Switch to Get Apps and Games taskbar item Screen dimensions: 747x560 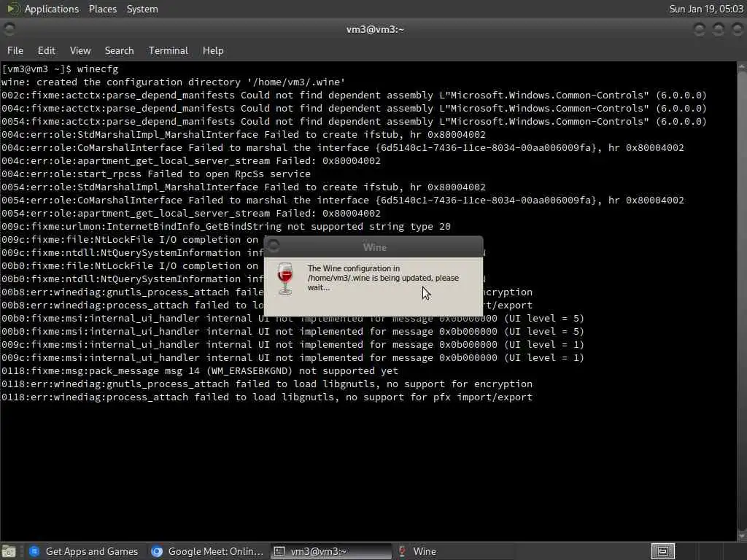click(x=84, y=551)
